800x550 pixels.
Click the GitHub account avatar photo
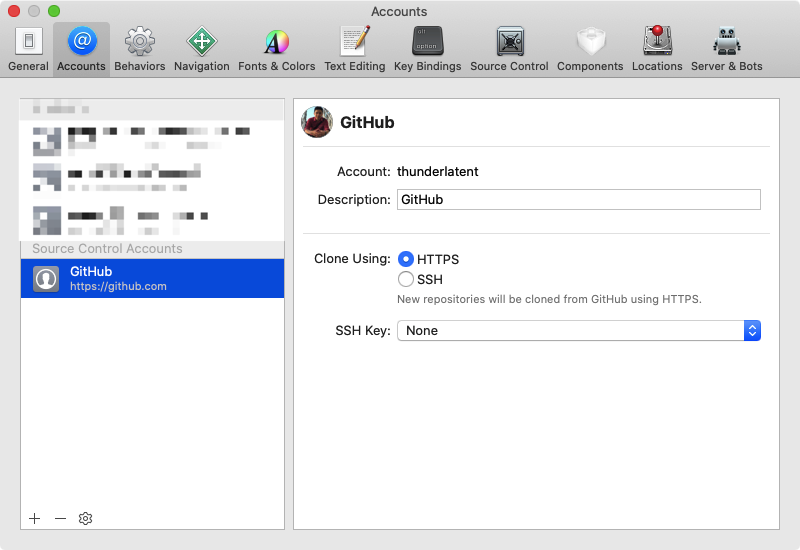[317, 122]
